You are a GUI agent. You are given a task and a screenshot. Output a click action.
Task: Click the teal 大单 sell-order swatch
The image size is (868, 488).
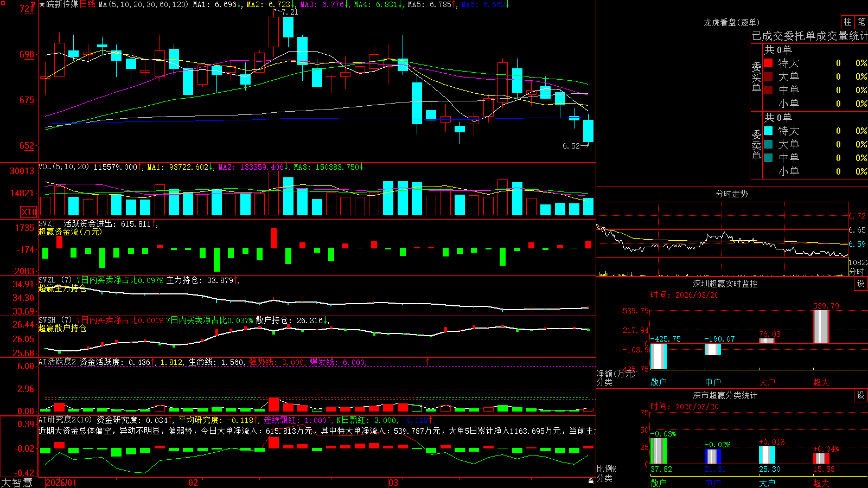tap(768, 144)
